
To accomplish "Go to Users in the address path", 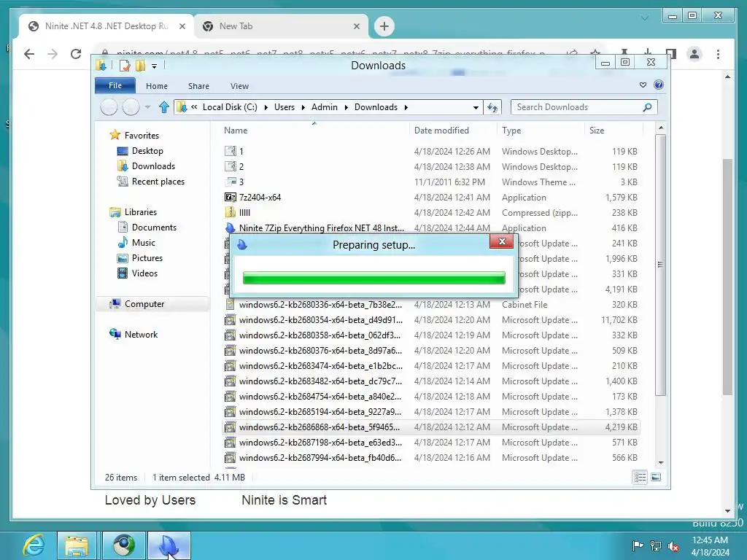I will tap(285, 107).
